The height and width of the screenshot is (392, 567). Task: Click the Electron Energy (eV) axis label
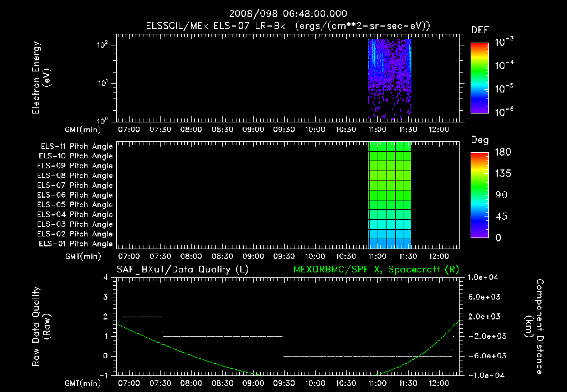pyautogui.click(x=41, y=78)
